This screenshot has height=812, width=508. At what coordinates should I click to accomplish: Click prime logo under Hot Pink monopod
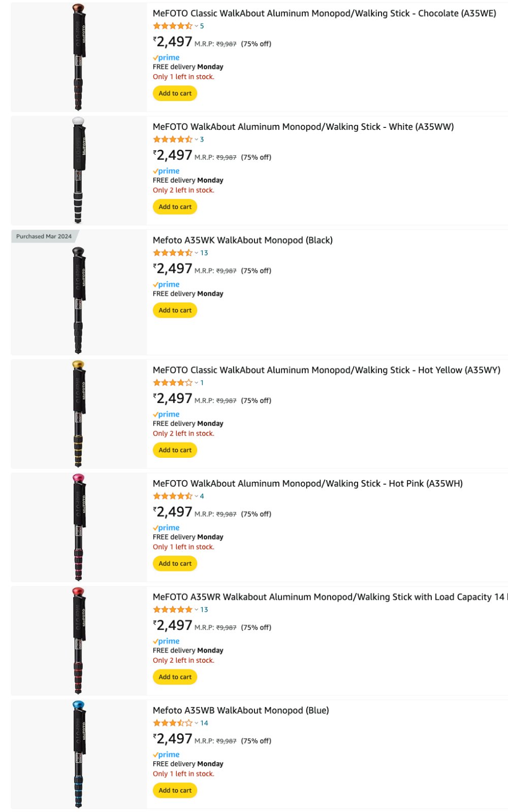point(166,528)
